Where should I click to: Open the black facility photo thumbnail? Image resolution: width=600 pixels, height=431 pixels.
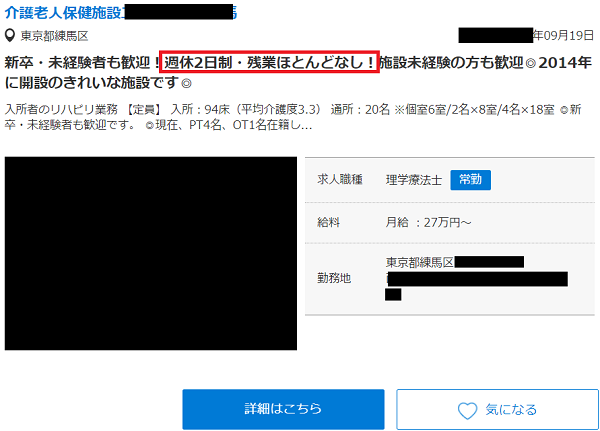tap(151, 253)
